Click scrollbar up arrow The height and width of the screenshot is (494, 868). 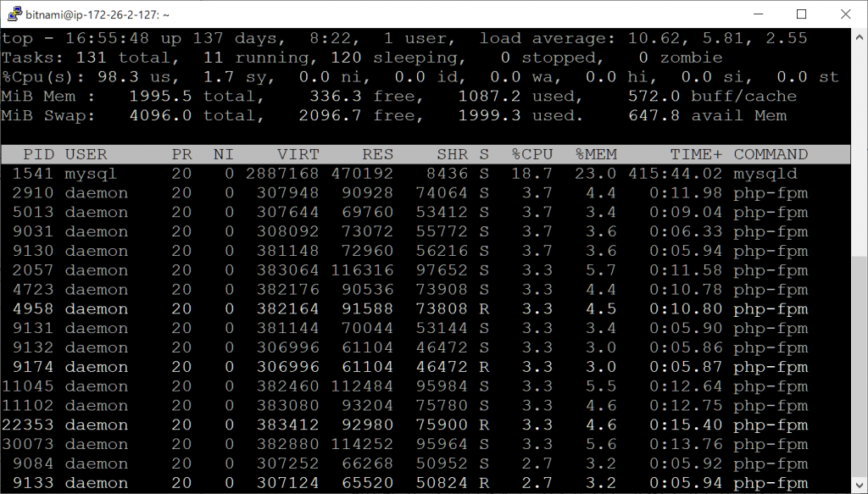click(x=860, y=37)
